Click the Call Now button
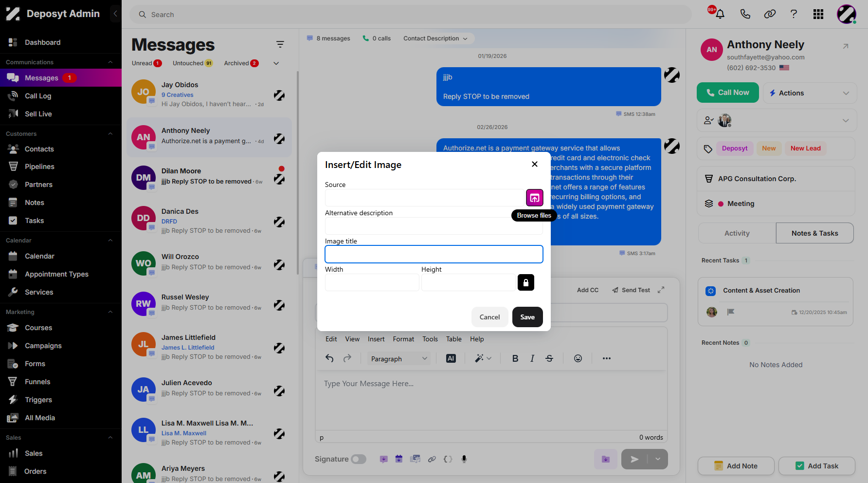868x483 pixels. coord(727,93)
